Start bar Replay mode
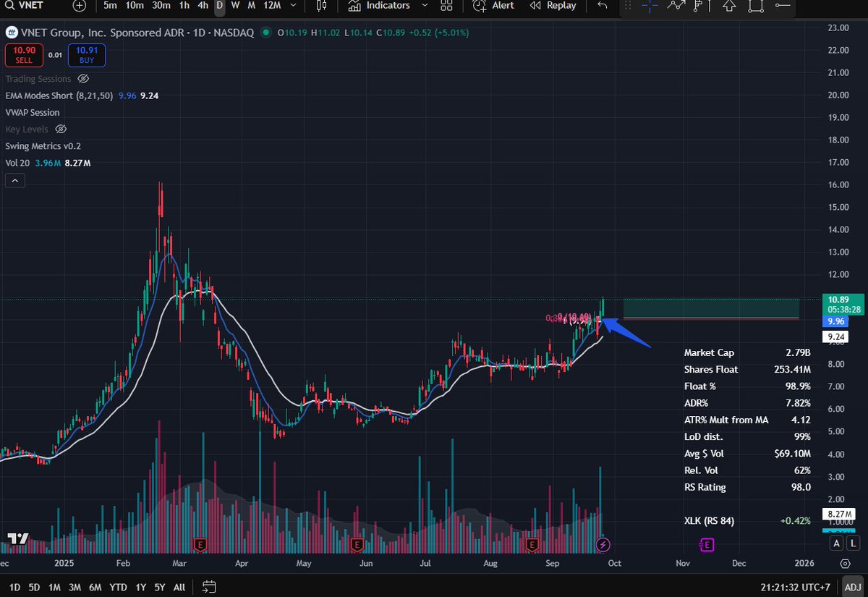Screen dimensions: 868x597 (553, 5)
